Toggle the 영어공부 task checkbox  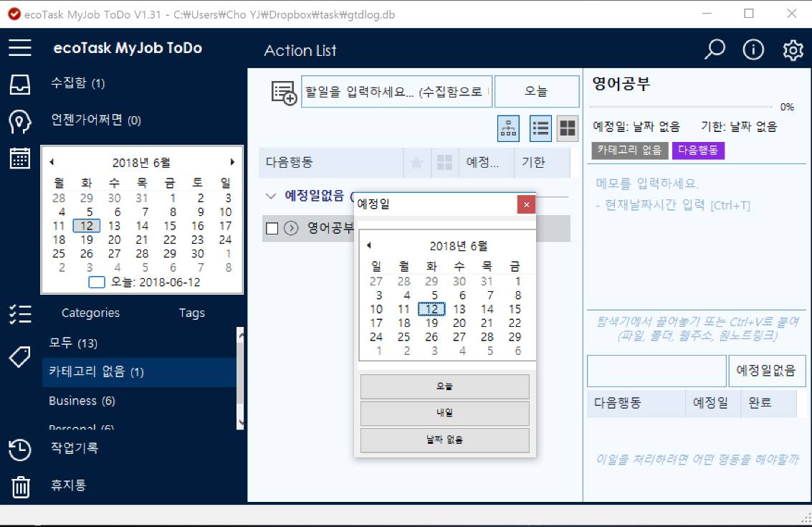point(272,229)
